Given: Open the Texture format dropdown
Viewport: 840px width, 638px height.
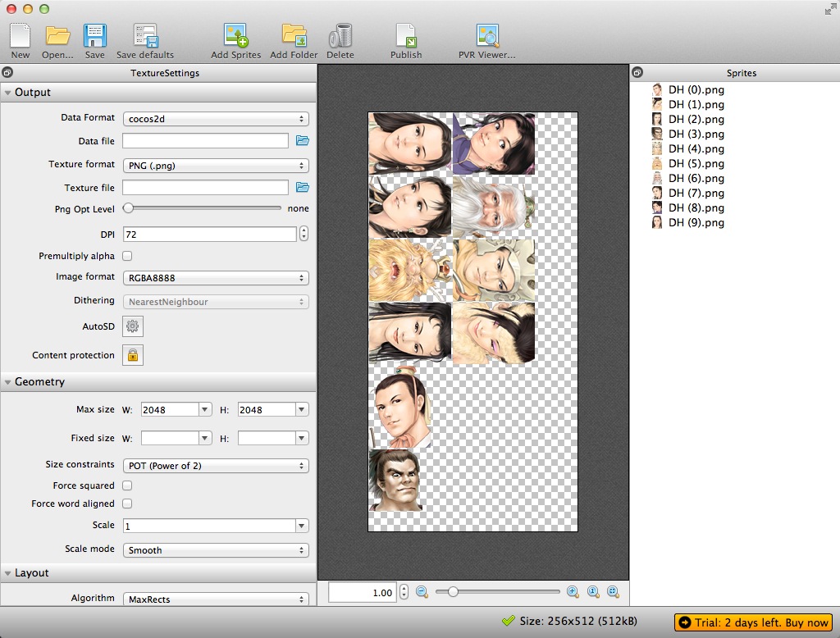Looking at the screenshot, I should coord(215,164).
